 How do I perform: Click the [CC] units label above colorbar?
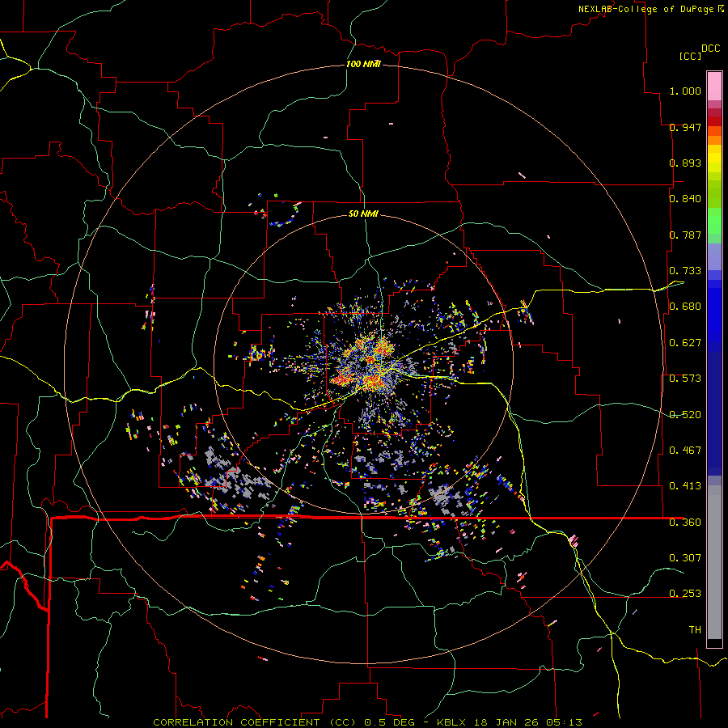690,56
